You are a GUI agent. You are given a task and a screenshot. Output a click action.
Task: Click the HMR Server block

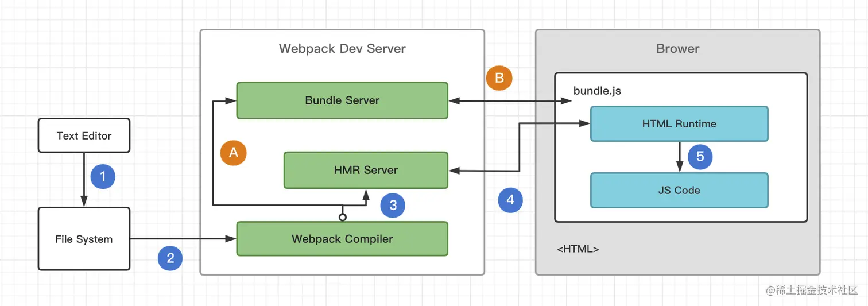click(366, 170)
